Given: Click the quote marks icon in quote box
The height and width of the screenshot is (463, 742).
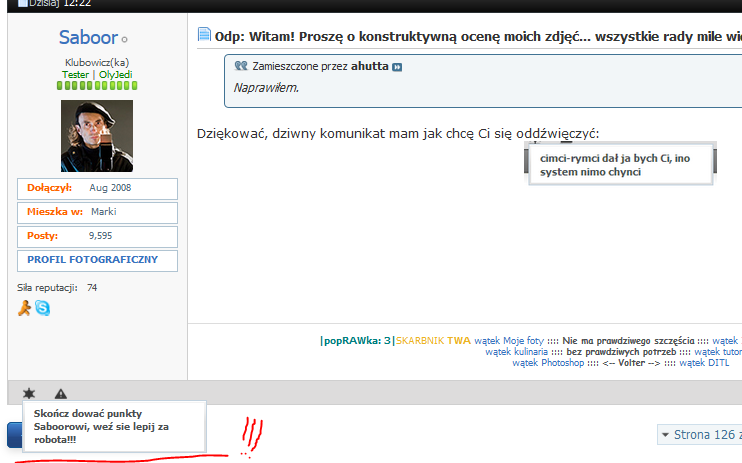Looking at the screenshot, I should (240, 66).
